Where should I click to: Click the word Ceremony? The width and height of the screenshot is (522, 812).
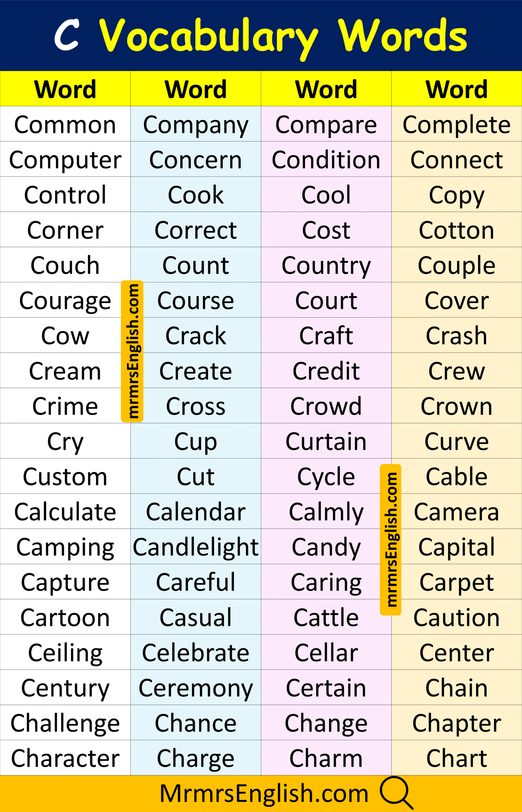point(195,688)
